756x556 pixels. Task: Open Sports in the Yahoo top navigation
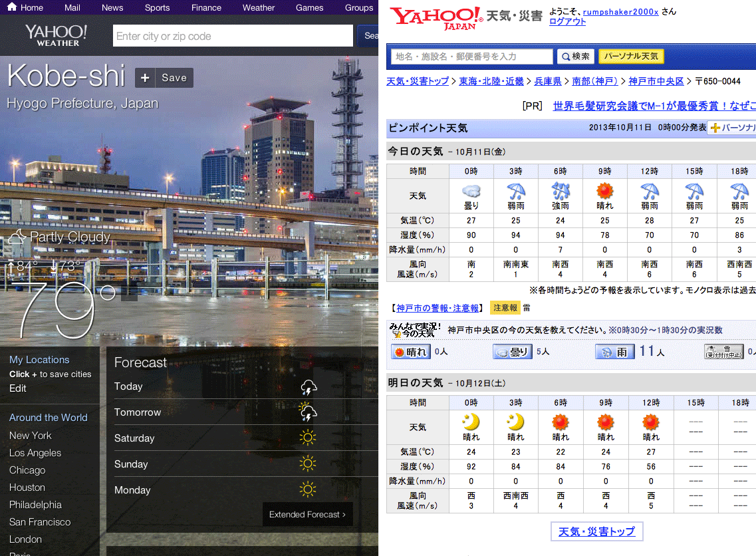coord(157,8)
